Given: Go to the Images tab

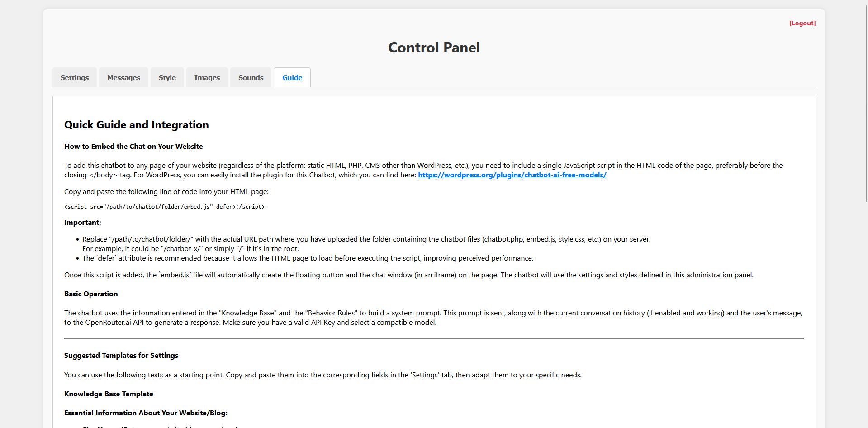Looking at the screenshot, I should point(207,77).
